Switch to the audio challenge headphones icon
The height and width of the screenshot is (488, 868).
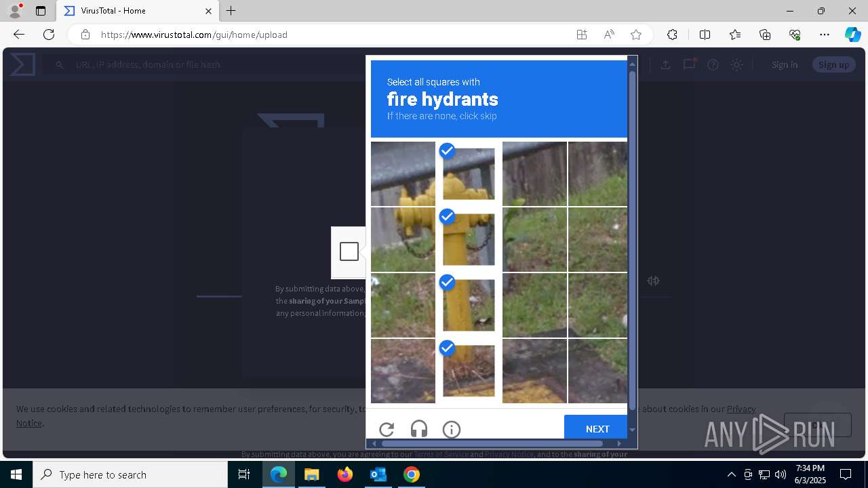pos(419,429)
